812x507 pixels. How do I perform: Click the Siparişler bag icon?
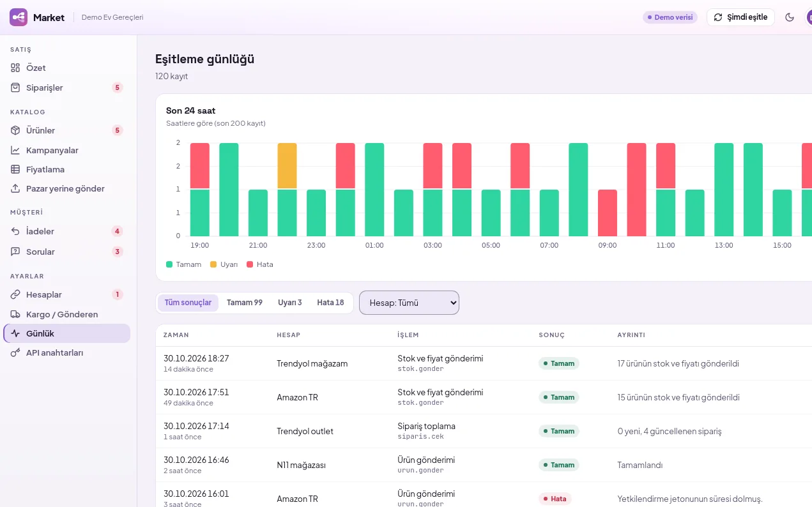pos(16,87)
